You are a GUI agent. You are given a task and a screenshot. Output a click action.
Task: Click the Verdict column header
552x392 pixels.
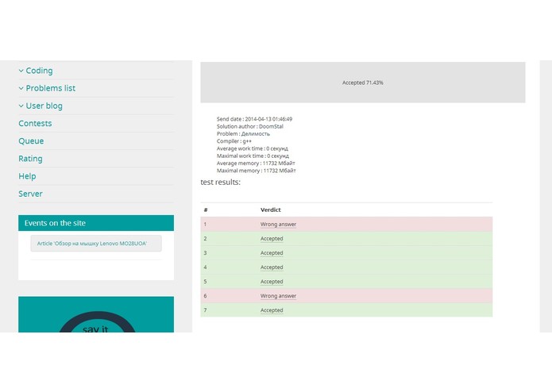(x=270, y=210)
